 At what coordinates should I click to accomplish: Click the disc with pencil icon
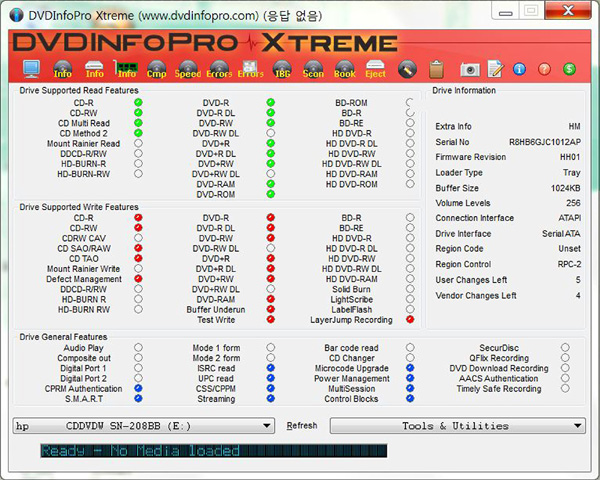click(x=407, y=70)
